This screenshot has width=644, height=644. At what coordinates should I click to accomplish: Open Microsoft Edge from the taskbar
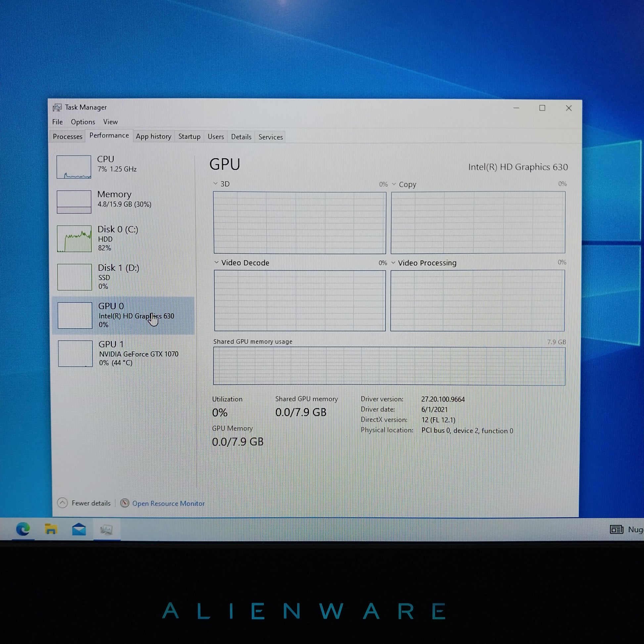[23, 529]
